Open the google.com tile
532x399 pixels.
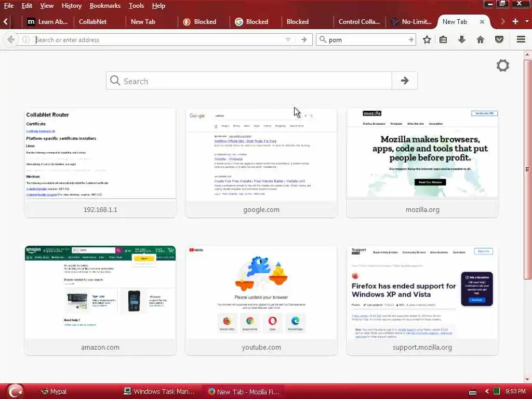[261, 163]
